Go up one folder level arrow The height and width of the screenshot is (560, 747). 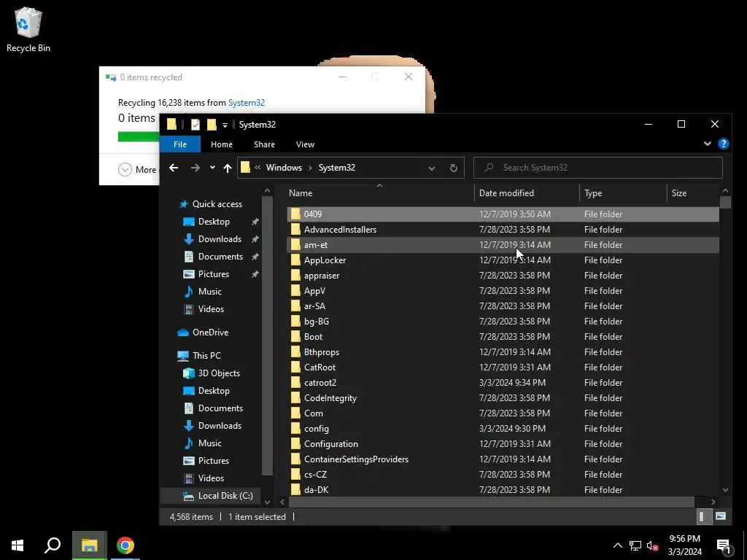(228, 168)
